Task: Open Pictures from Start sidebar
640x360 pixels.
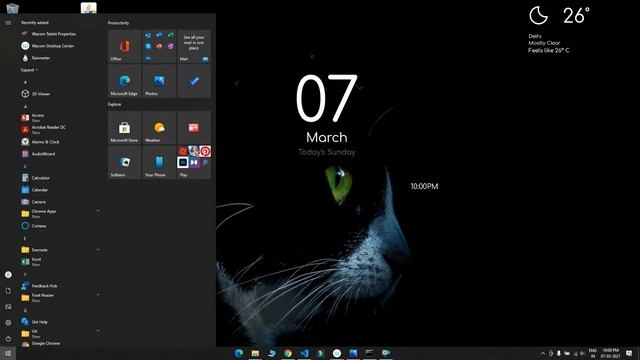Action: pyautogui.click(x=8, y=307)
